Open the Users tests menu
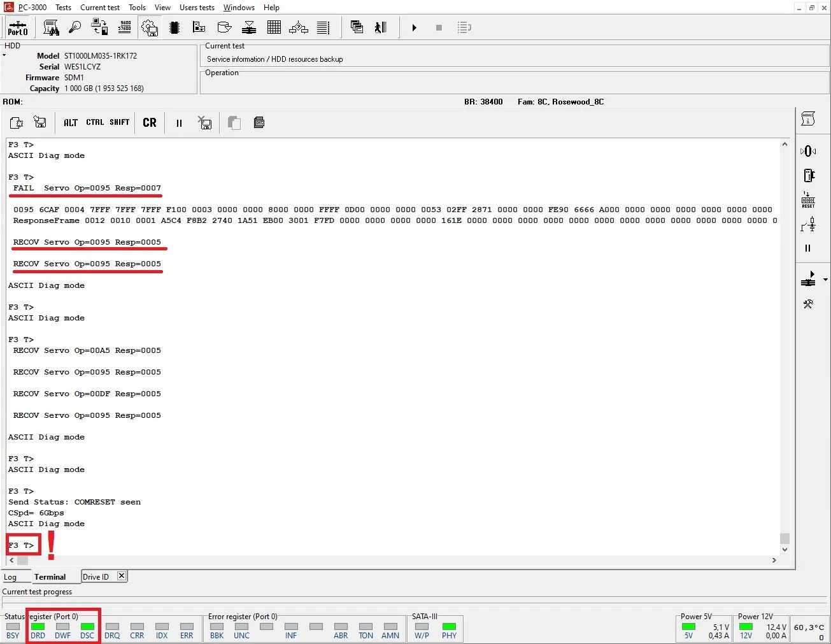 [197, 8]
